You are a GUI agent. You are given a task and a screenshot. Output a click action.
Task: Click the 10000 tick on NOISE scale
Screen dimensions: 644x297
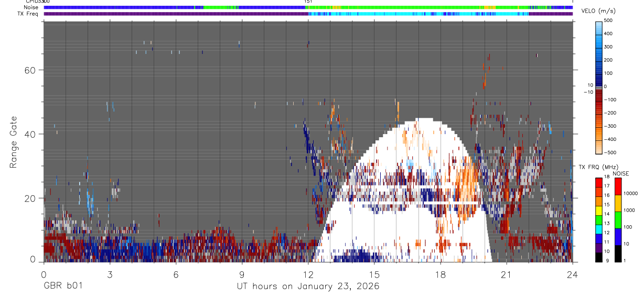pos(631,193)
